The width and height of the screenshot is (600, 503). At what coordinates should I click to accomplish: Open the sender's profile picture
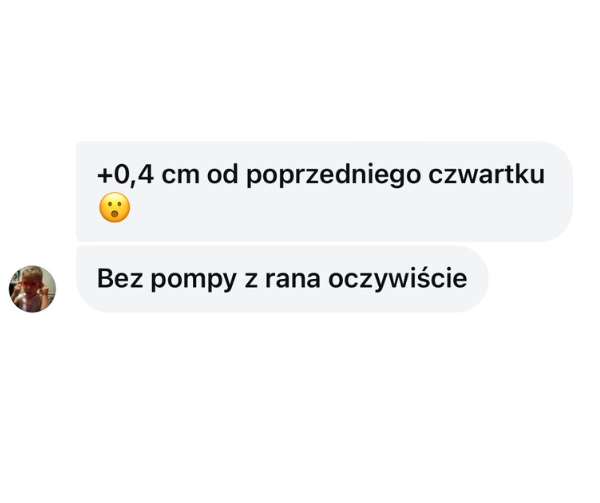coord(32,289)
